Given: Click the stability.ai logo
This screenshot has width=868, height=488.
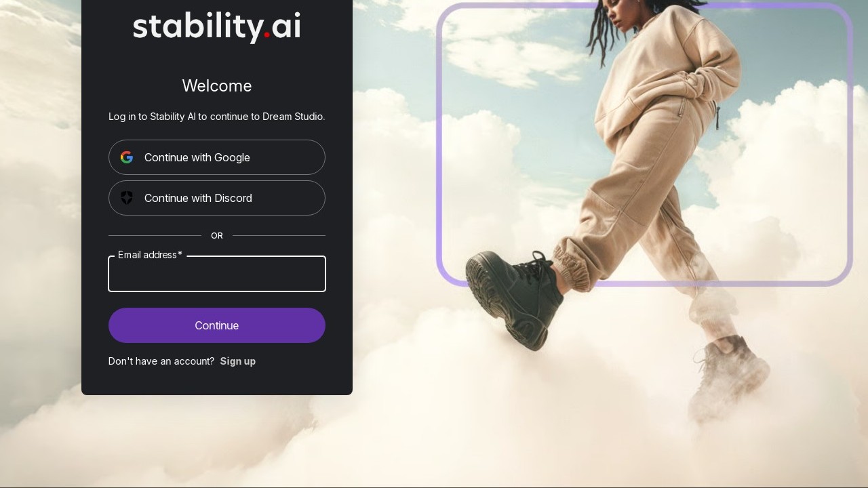Looking at the screenshot, I should click(217, 27).
